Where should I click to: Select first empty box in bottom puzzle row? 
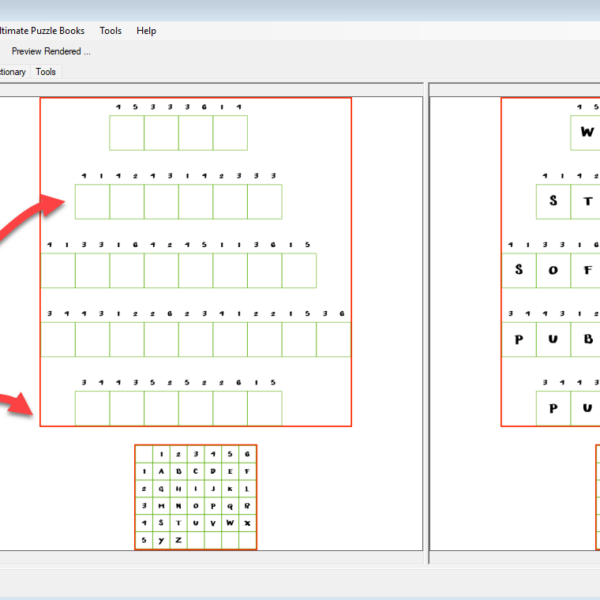point(92,408)
